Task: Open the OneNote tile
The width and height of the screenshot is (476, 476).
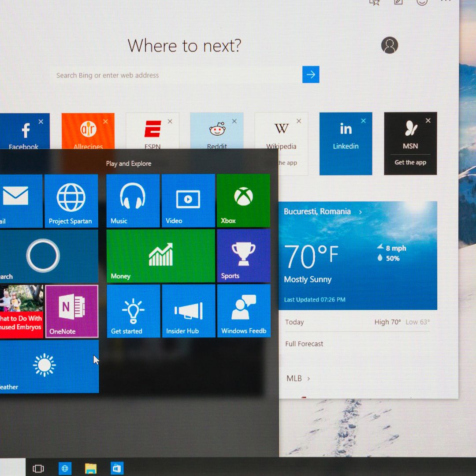Action: point(72,311)
